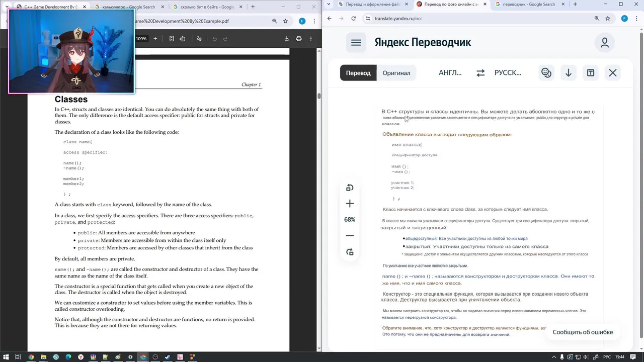This screenshot has height=362, width=644.
Task: Switch to Оригинал view
Action: [396, 73]
